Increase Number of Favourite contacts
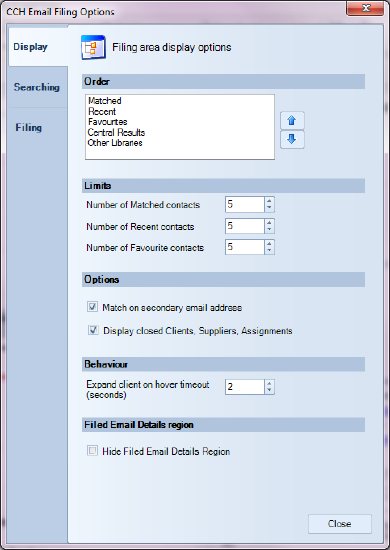This screenshot has height=550, width=390. click(269, 244)
